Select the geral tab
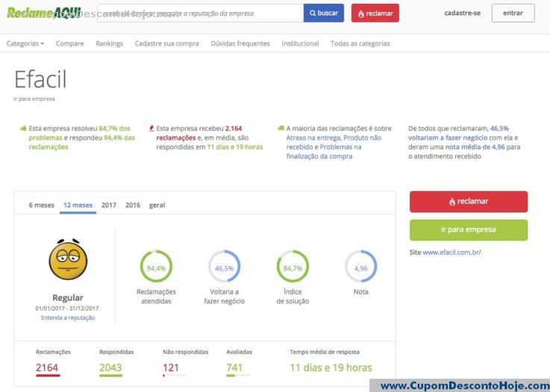 (157, 205)
